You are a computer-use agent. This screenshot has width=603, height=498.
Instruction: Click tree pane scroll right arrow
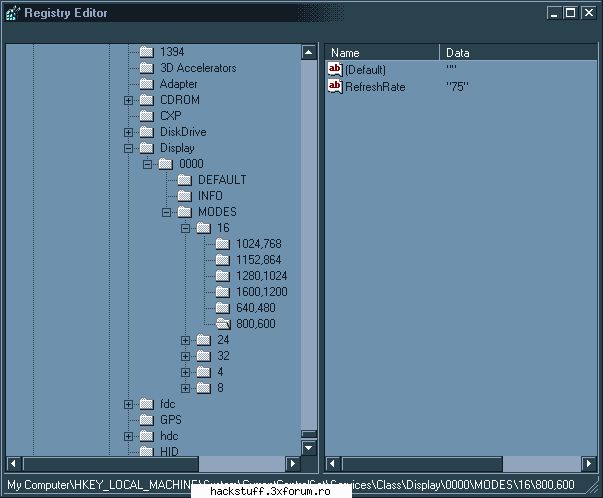(292, 464)
